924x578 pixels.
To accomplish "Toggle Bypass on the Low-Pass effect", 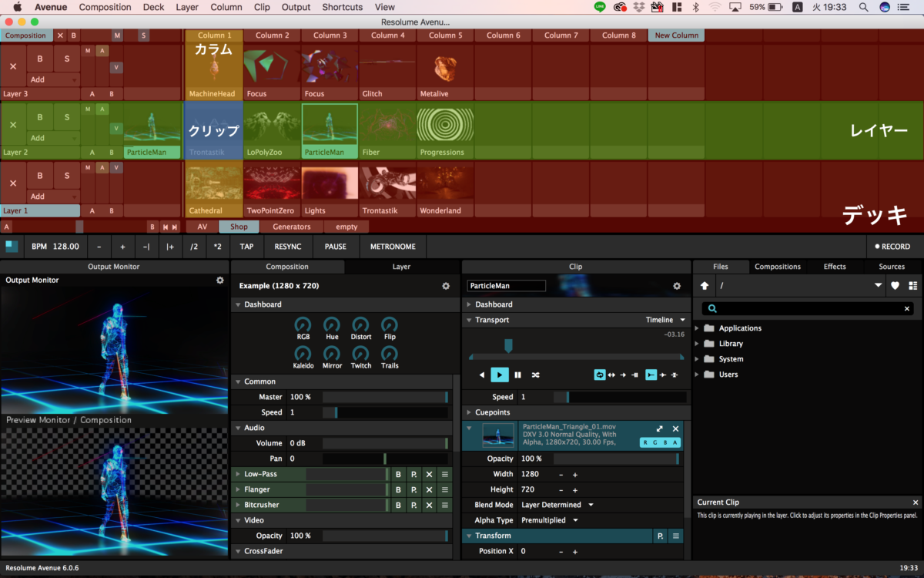I will [x=398, y=474].
